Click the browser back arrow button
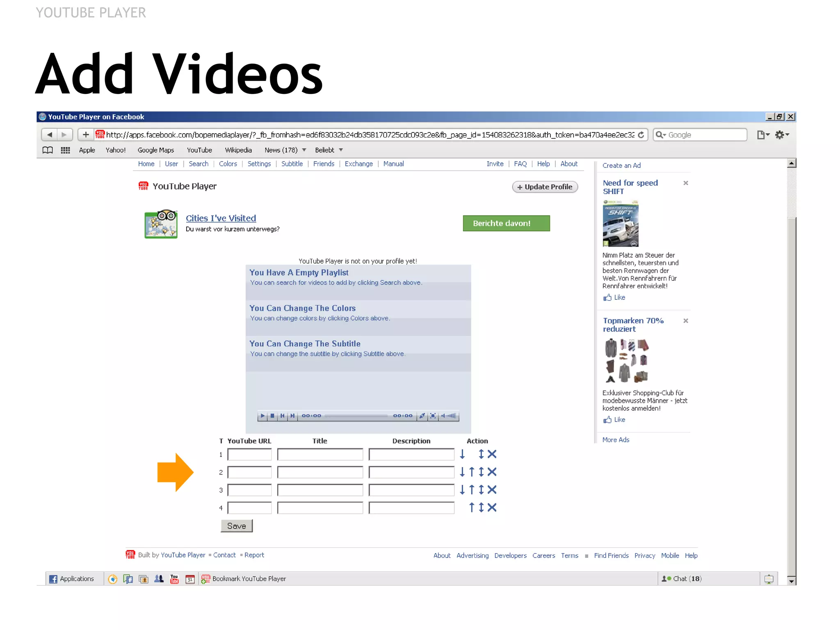 pos(49,135)
